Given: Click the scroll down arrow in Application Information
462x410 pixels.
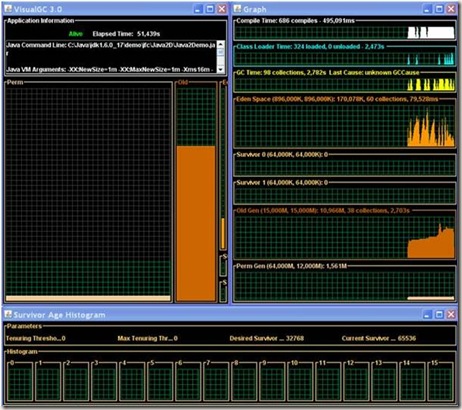Looking at the screenshot, I should [x=221, y=69].
